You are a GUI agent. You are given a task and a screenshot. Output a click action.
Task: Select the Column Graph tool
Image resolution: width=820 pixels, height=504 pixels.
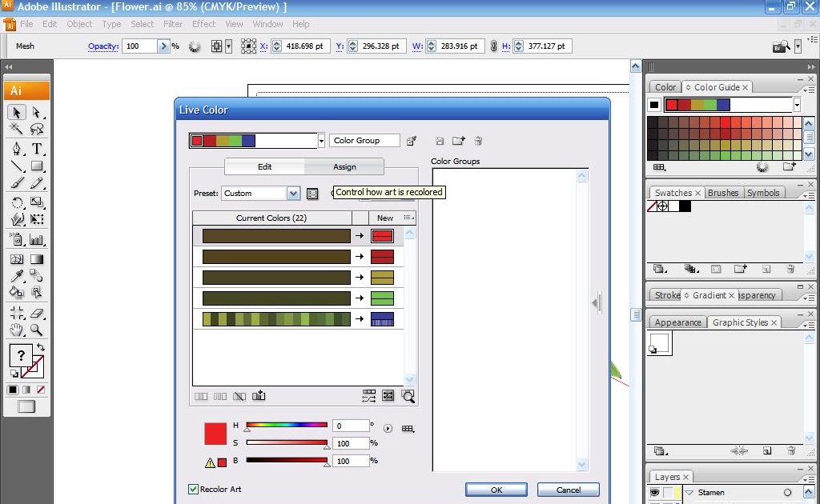pos(36,240)
